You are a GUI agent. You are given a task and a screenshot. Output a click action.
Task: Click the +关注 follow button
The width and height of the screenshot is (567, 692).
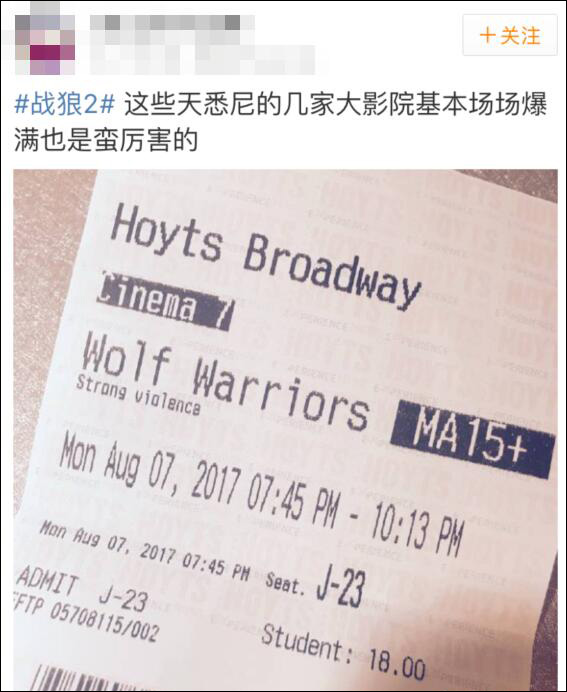coord(510,35)
